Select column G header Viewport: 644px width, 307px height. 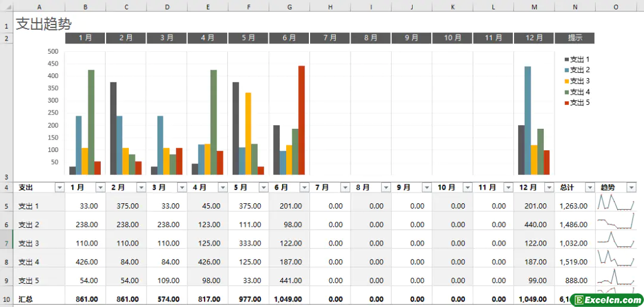tap(289, 7)
